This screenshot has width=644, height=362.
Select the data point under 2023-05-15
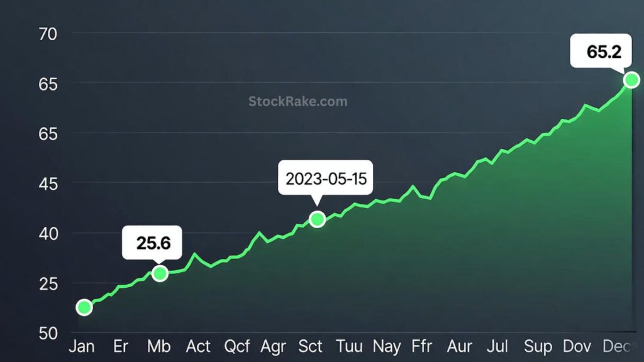[x=317, y=219]
